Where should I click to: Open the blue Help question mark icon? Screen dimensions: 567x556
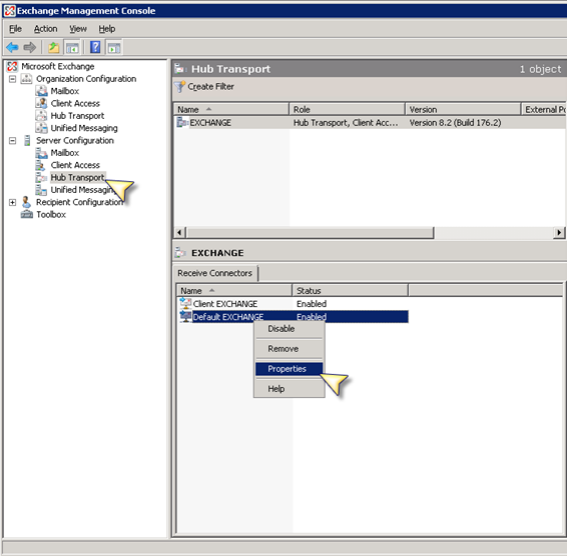(x=95, y=47)
